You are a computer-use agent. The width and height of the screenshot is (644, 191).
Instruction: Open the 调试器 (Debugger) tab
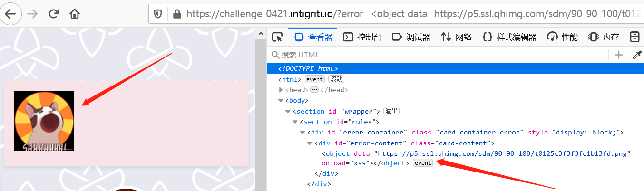(x=411, y=37)
